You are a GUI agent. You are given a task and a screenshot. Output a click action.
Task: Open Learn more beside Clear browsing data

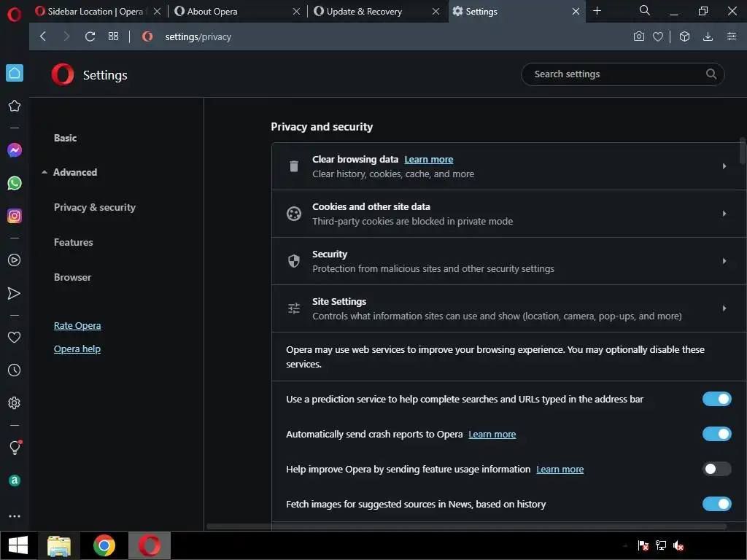tap(429, 160)
